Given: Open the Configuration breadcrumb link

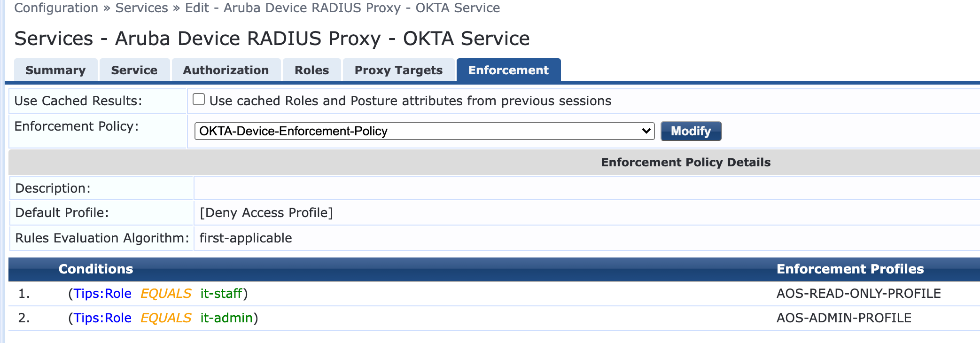Looking at the screenshot, I should point(56,8).
